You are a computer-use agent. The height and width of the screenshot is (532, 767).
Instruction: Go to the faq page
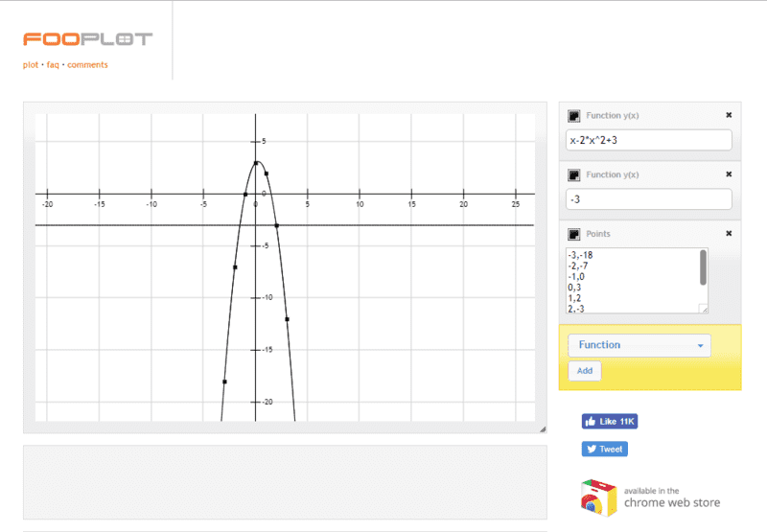pyautogui.click(x=53, y=65)
